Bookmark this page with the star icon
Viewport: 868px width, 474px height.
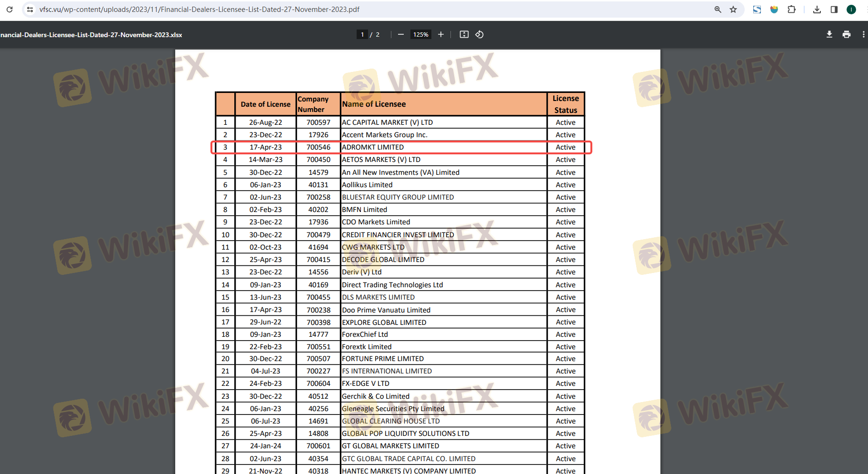click(733, 10)
